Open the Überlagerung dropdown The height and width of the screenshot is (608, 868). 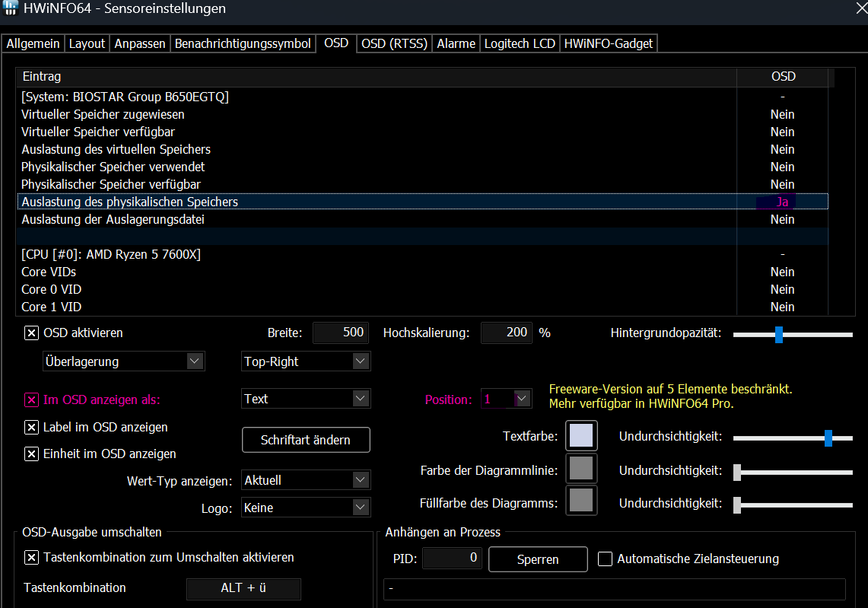tap(123, 361)
